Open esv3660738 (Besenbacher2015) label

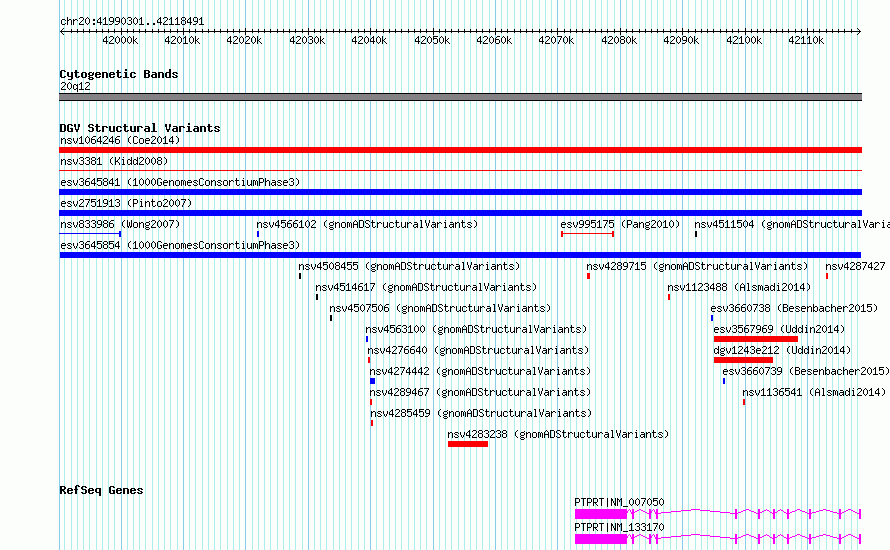pos(794,308)
